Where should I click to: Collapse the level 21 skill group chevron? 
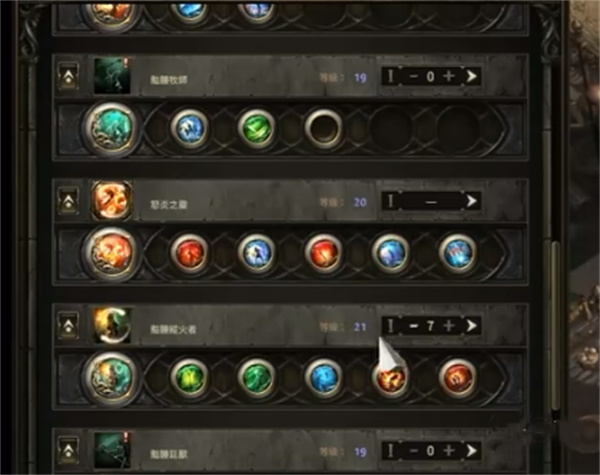click(69, 326)
